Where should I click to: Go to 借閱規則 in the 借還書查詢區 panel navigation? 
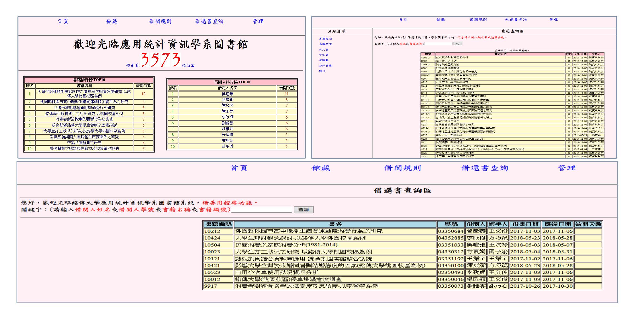[x=402, y=168]
